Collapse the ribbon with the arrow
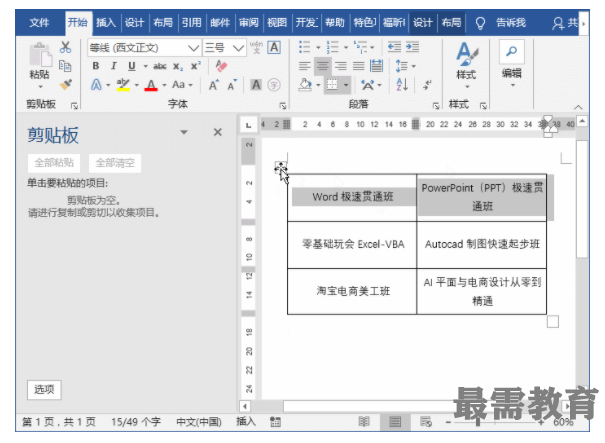 578,107
